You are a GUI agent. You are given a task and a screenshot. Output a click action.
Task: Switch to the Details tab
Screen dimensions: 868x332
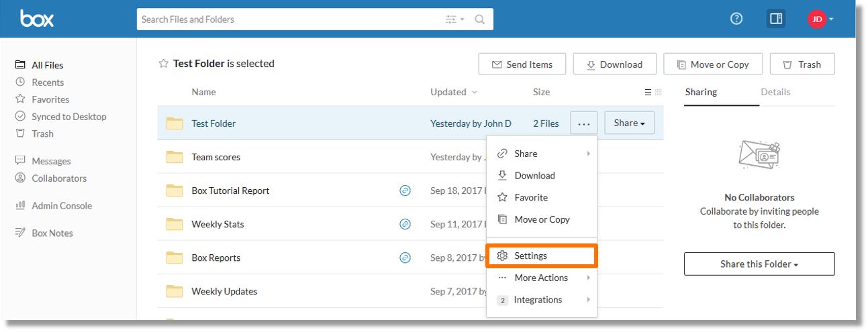coord(775,92)
